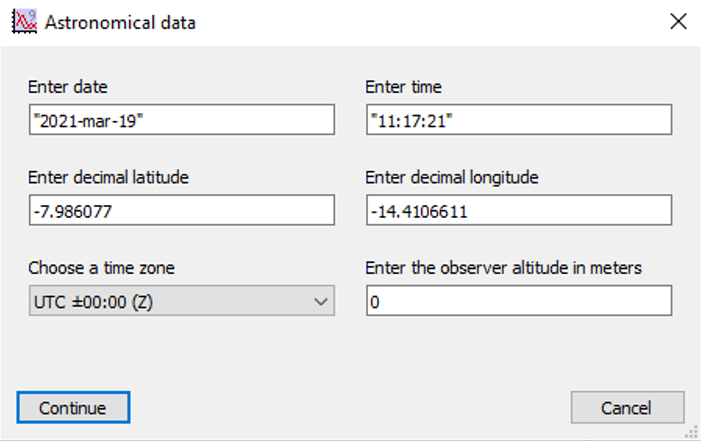
Task: Click the time field showing "11:17:21"
Action: [x=519, y=120]
